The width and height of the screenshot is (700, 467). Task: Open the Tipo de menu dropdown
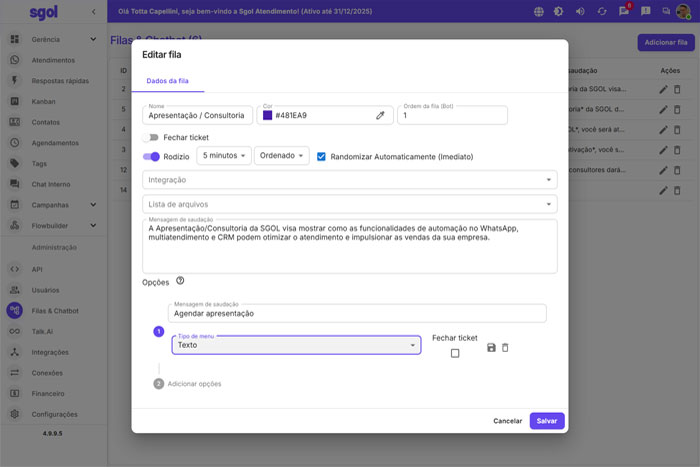coord(297,345)
